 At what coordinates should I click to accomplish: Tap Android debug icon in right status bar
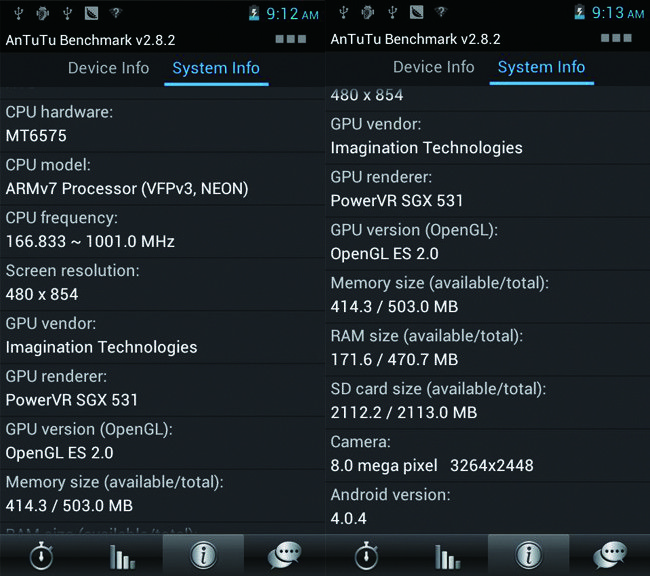367,12
